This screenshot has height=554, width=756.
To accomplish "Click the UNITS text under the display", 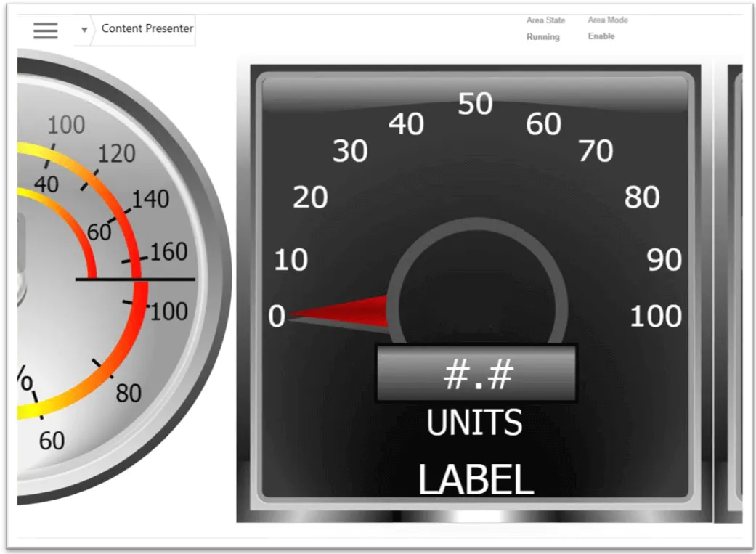I will [474, 423].
